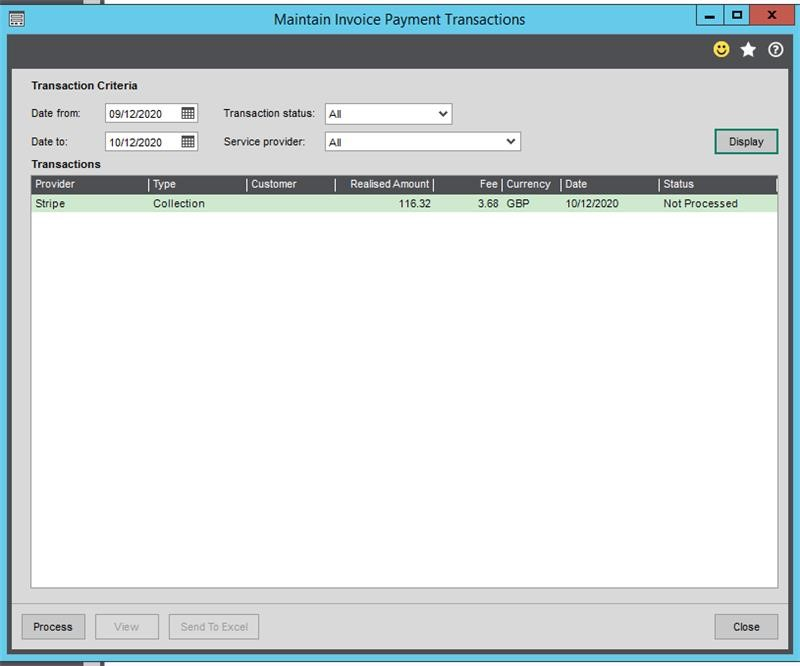
Task: Click the Close button at bottom
Action: pyautogui.click(x=746, y=627)
